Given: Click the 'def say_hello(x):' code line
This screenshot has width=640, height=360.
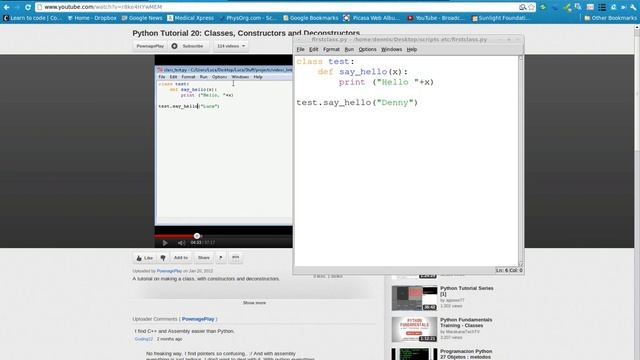Looking at the screenshot, I should (x=363, y=72).
